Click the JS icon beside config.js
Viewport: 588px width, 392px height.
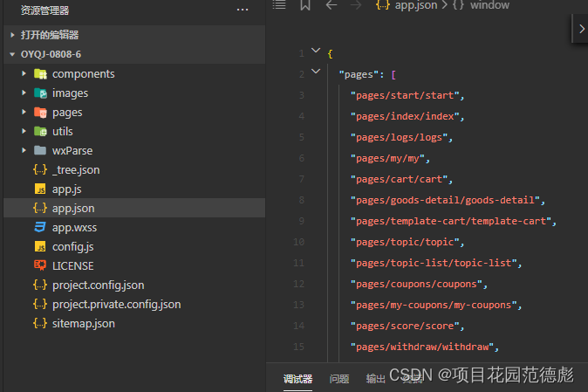(x=40, y=246)
